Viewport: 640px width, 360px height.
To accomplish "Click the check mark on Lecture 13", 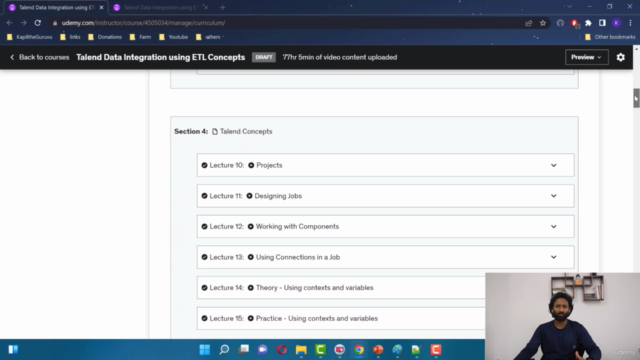I will click(x=204, y=257).
